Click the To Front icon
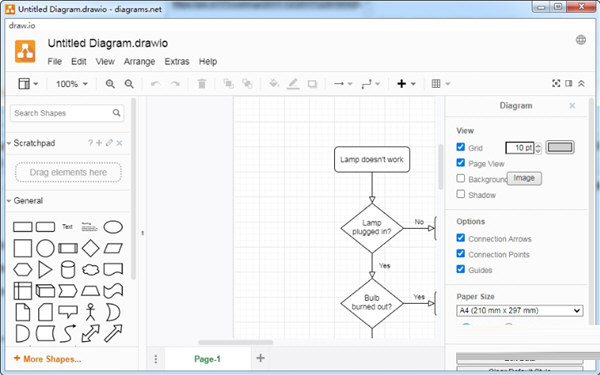 (228, 84)
